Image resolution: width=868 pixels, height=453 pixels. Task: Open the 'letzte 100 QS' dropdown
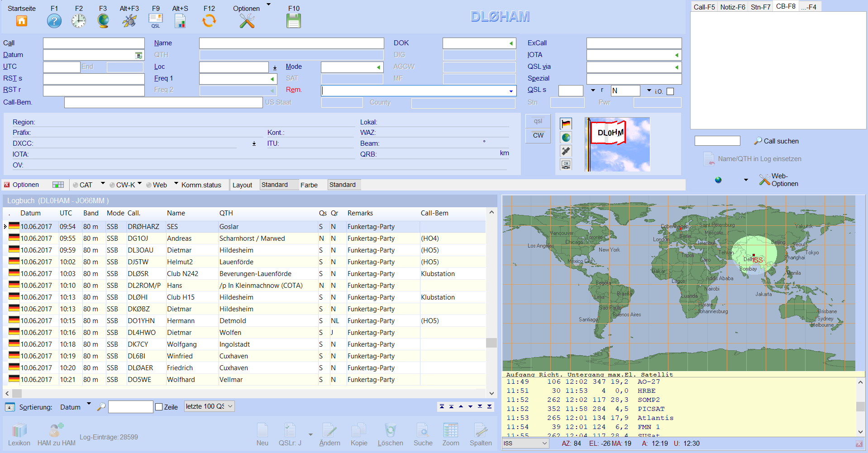click(x=209, y=406)
